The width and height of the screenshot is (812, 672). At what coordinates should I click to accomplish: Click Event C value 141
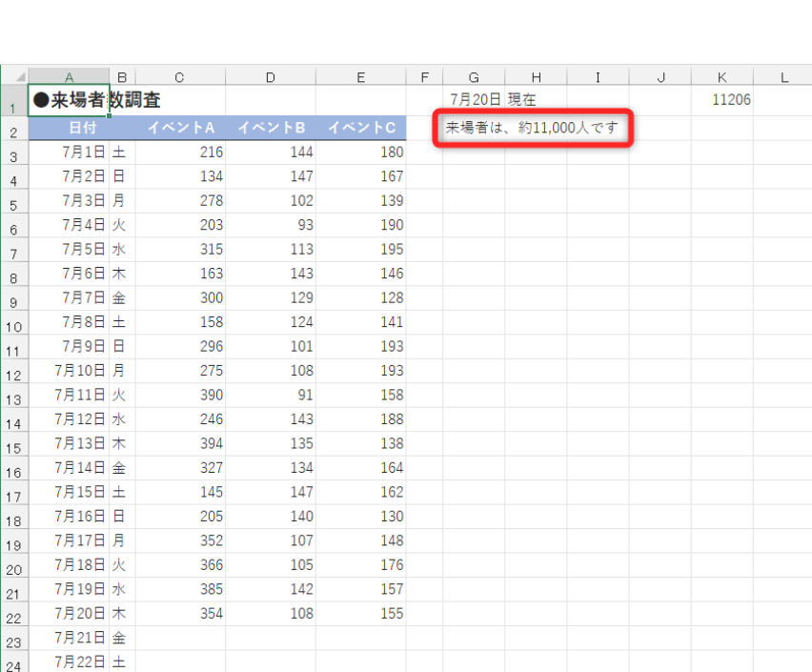[361, 322]
